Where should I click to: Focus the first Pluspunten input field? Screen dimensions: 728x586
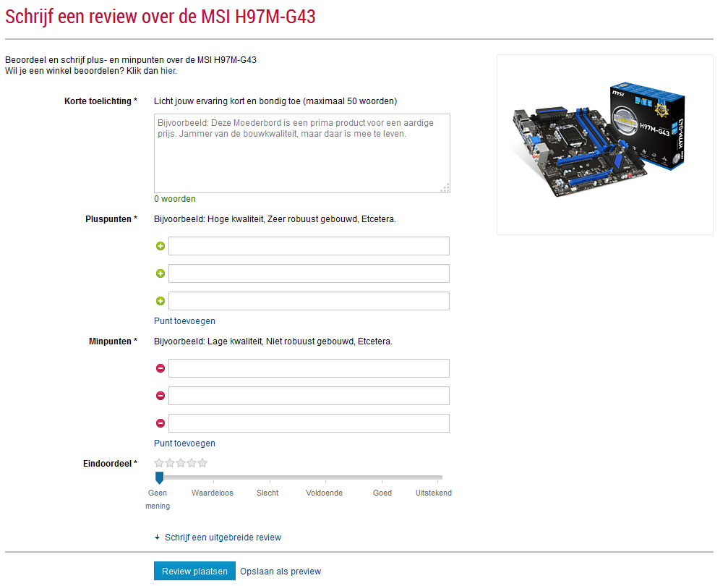point(309,246)
